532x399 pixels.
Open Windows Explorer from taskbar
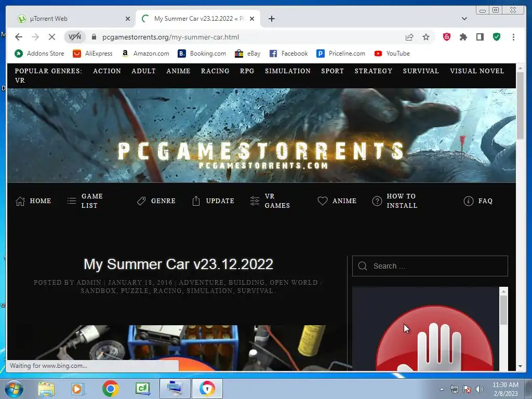[x=46, y=389]
